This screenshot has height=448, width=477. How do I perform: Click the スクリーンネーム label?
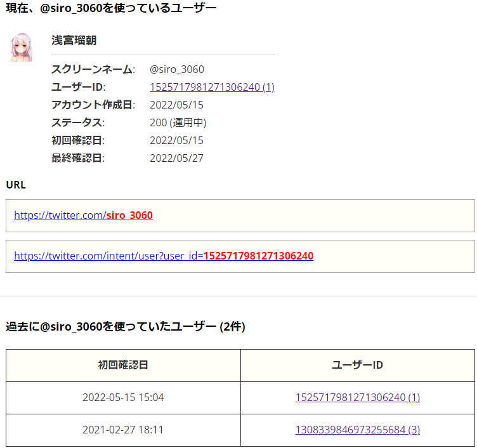(93, 69)
